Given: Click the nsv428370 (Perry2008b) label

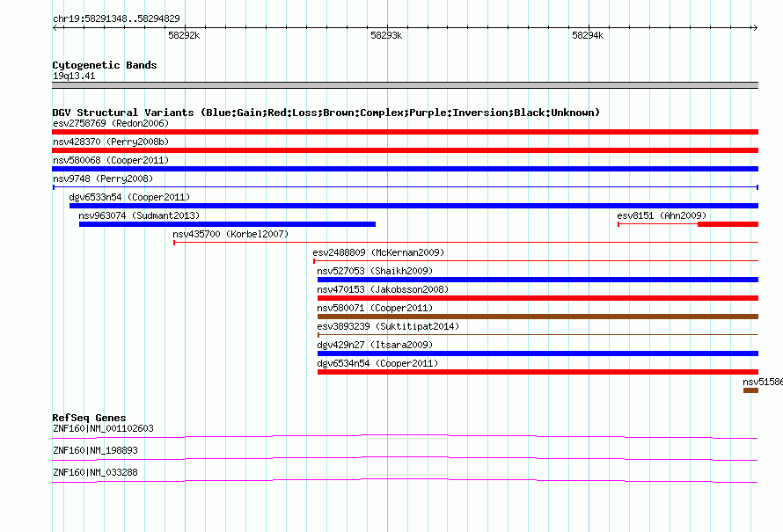Looking at the screenshot, I should coord(111,142).
